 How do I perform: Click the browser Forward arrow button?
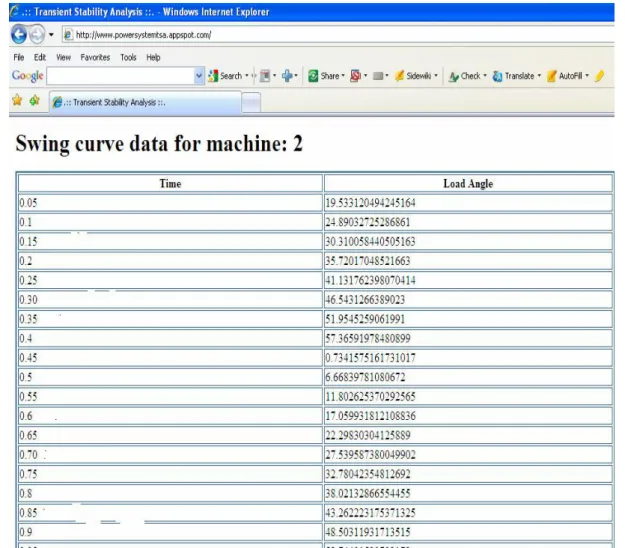click(x=37, y=35)
